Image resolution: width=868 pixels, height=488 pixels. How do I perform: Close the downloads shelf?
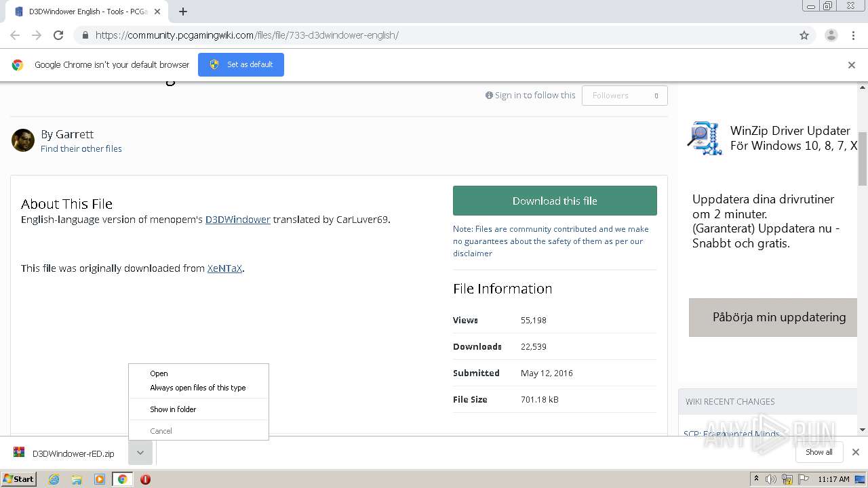click(856, 452)
